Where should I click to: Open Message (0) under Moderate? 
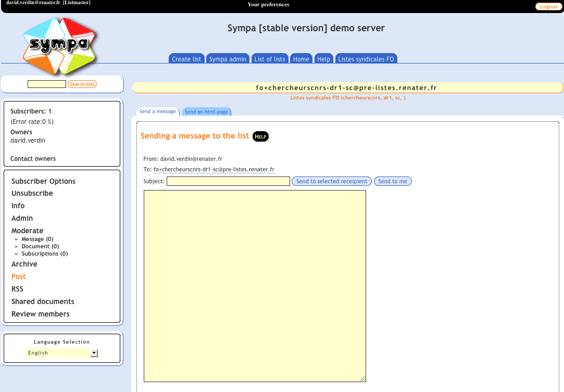pos(37,239)
